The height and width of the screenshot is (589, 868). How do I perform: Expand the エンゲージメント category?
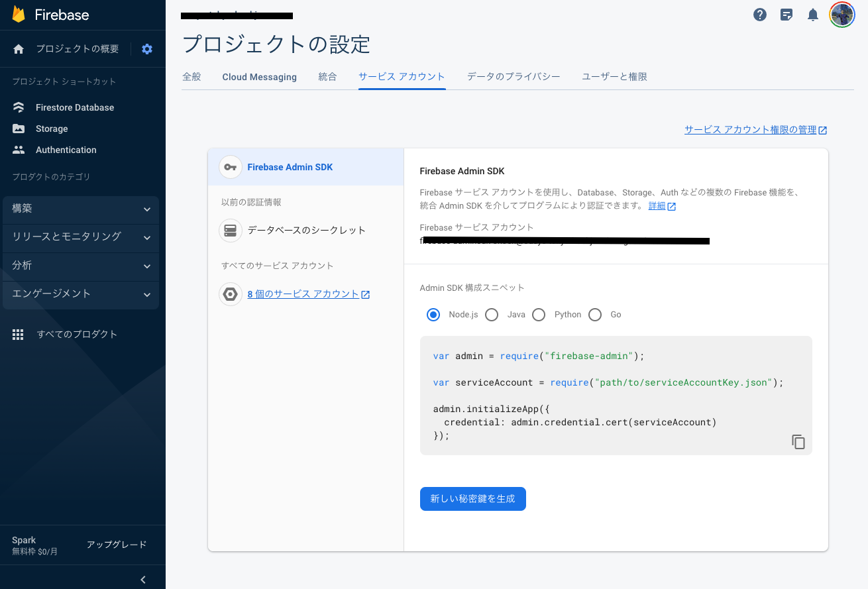(81, 294)
